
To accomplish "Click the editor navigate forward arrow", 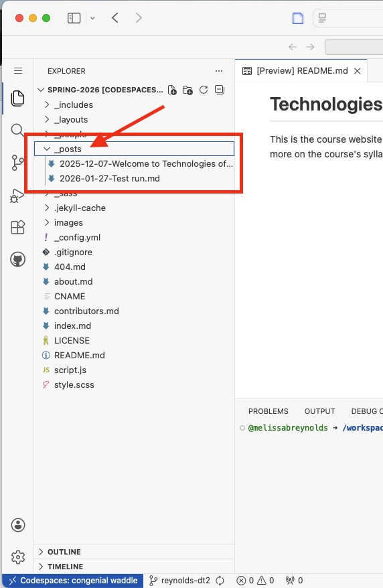I will 310,47.
